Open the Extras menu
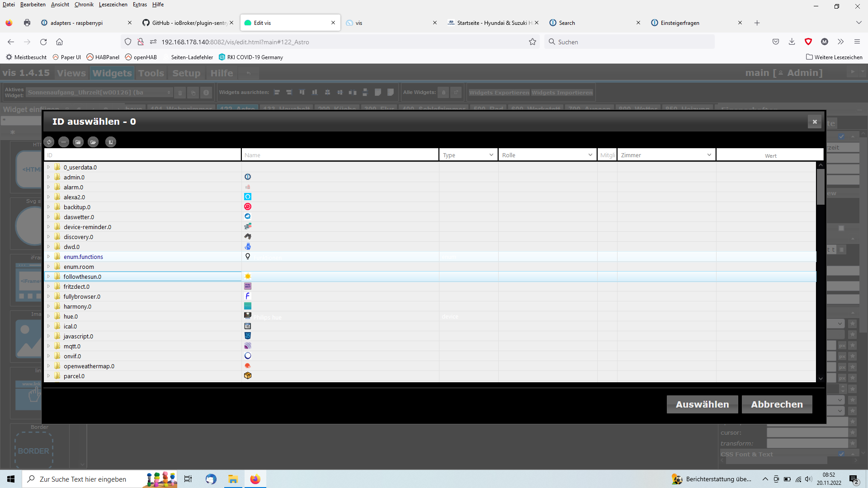The width and height of the screenshot is (868, 488). coord(140,5)
